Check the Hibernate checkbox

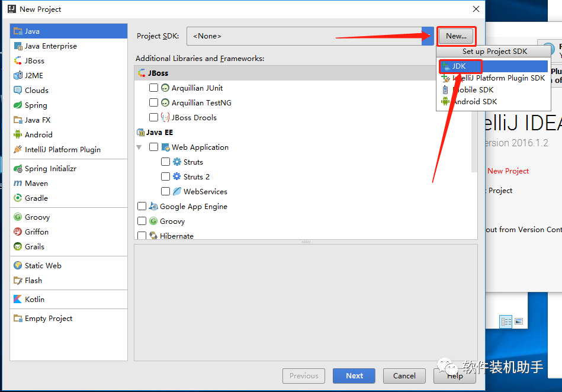tap(142, 236)
